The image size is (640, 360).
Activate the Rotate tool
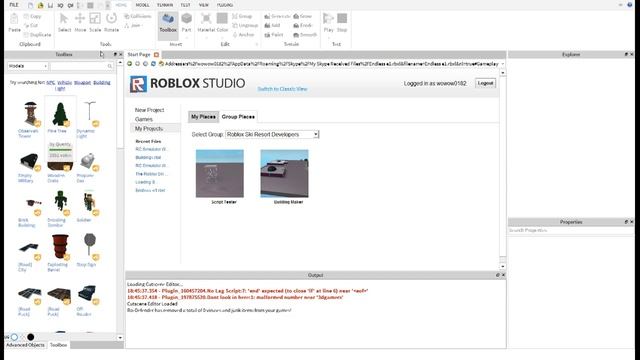tap(111, 22)
